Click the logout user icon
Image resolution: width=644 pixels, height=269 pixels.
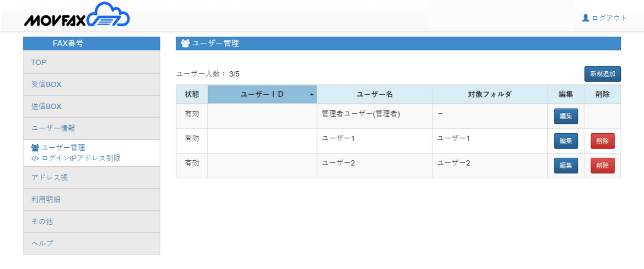[586, 18]
